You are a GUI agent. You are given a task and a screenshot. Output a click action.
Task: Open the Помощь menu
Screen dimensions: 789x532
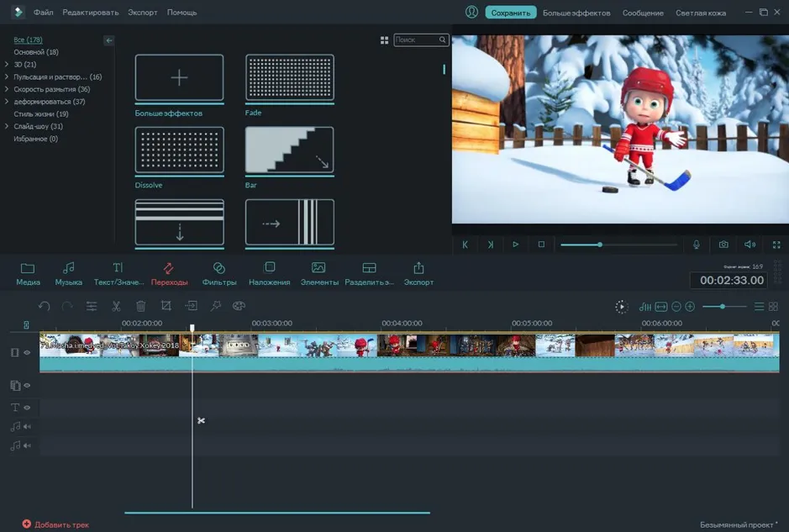[181, 13]
